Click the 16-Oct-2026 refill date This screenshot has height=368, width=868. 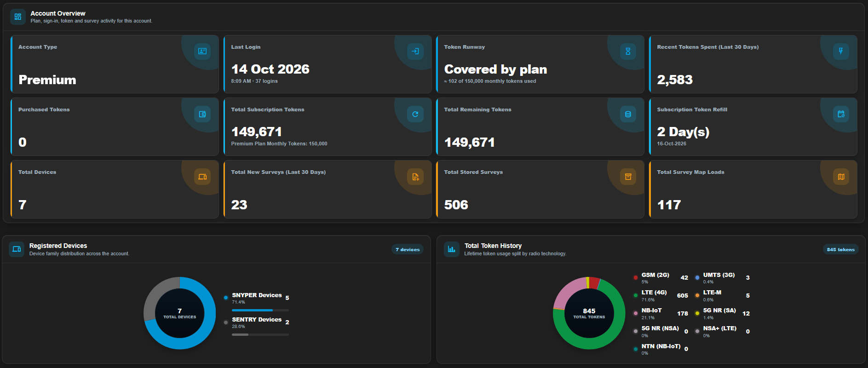click(x=672, y=144)
